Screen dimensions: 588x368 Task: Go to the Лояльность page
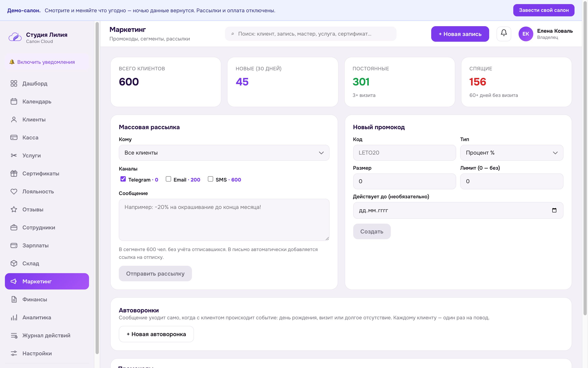pyautogui.click(x=47, y=192)
